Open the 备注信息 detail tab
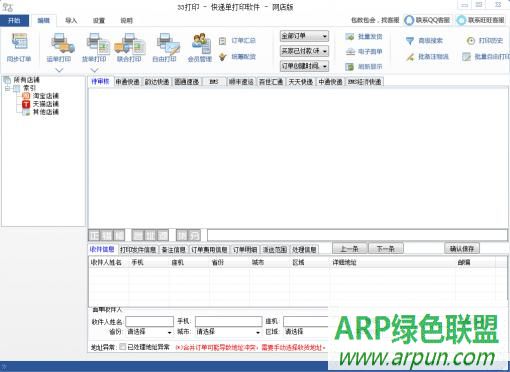 (173, 250)
